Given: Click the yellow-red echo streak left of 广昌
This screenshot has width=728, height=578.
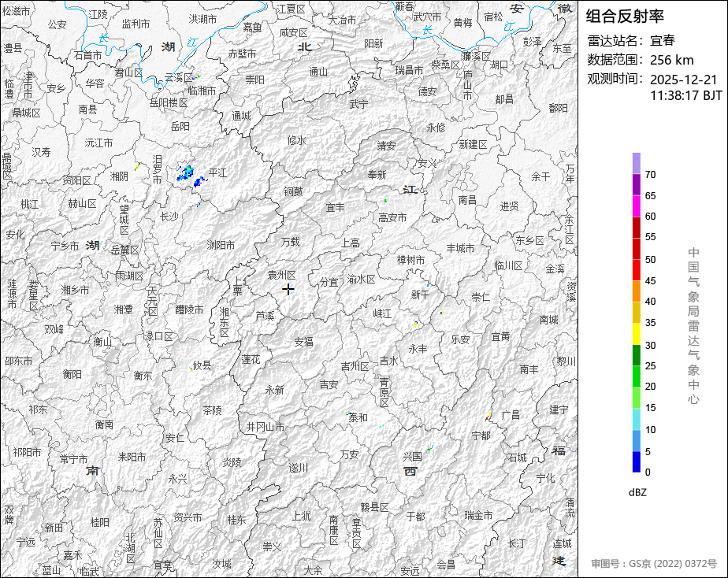Looking at the screenshot, I should pyautogui.click(x=488, y=417).
